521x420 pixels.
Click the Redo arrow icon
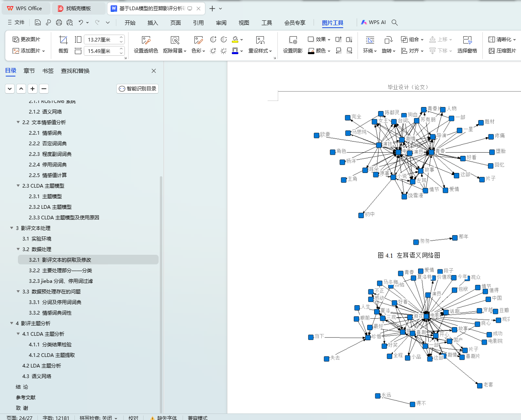pos(97,22)
